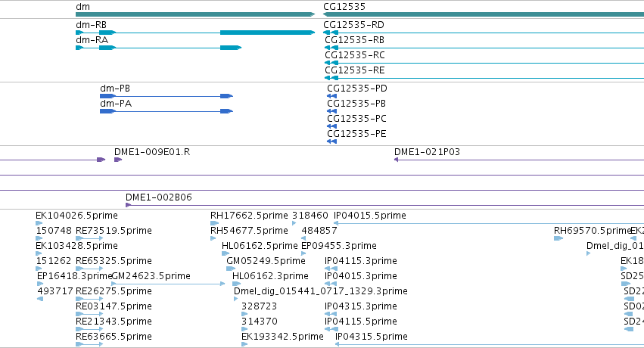Image resolution: width=644 pixels, height=348 pixels.
Task: Select the DME1-002B06 clone label
Action: [x=159, y=197]
